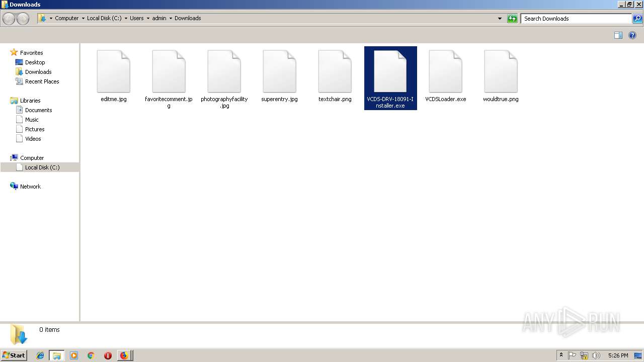
Task: Click the Start button
Action: coord(14,355)
